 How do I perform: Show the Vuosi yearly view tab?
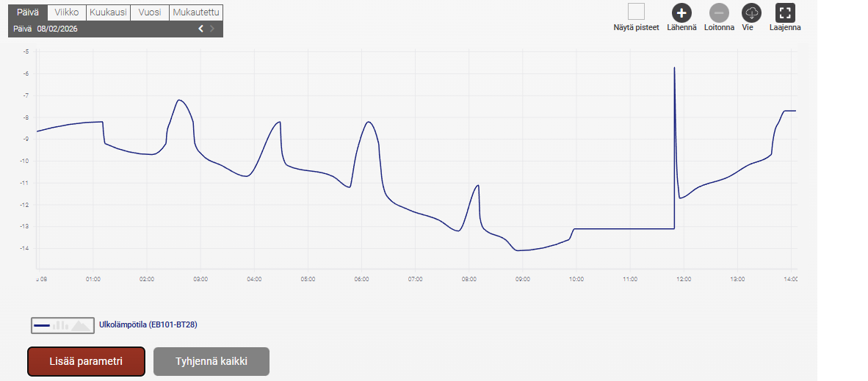pos(149,12)
